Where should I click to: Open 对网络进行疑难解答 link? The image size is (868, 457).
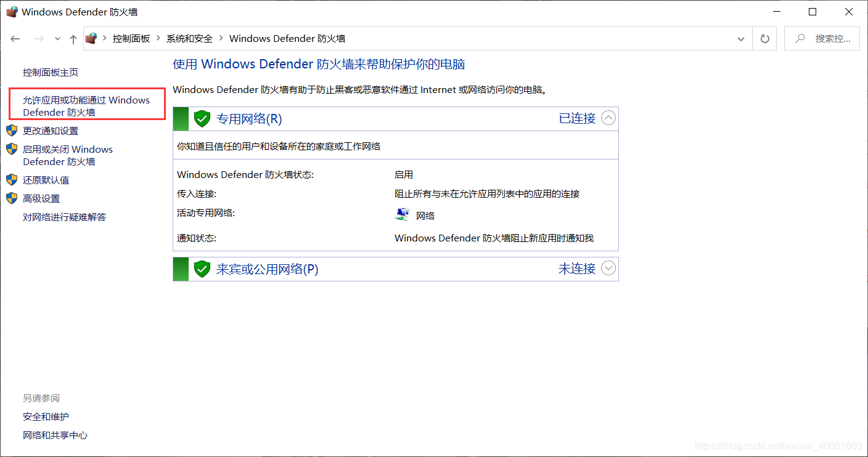click(64, 217)
